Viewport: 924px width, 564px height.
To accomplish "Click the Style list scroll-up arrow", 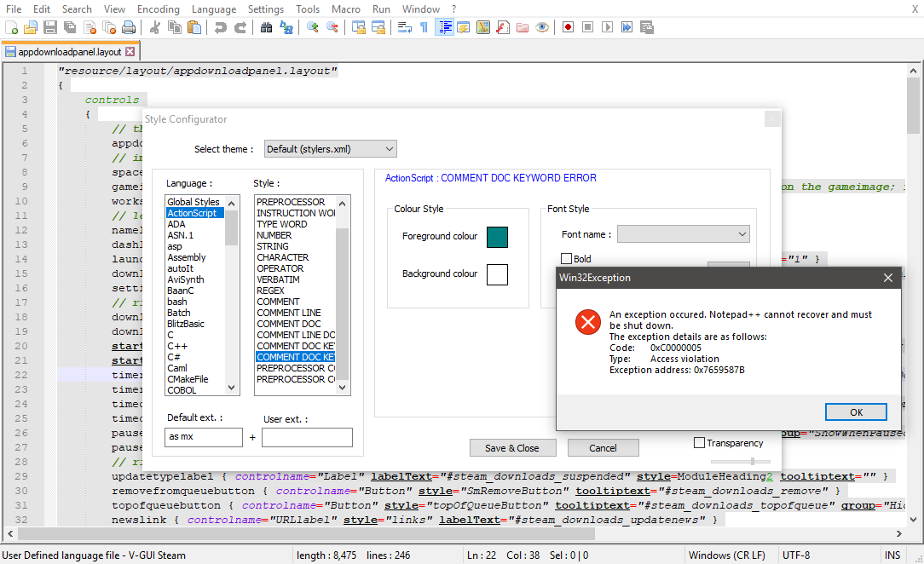I will (343, 204).
